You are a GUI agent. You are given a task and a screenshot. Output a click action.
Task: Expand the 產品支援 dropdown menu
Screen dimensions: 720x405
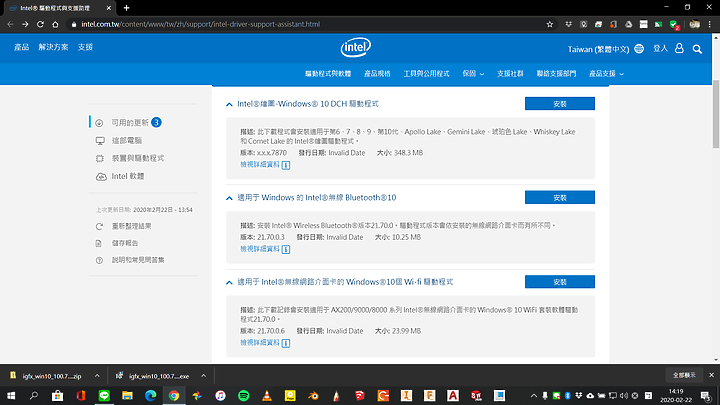pyautogui.click(x=606, y=73)
